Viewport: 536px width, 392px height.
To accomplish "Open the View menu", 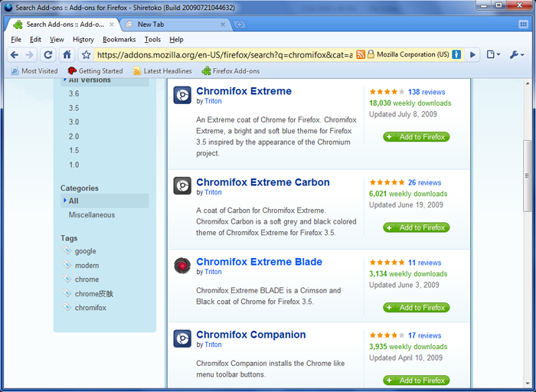I will point(57,40).
